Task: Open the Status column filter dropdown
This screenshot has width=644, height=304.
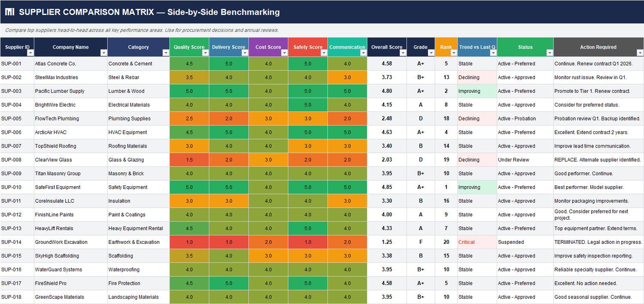Action: [x=550, y=53]
